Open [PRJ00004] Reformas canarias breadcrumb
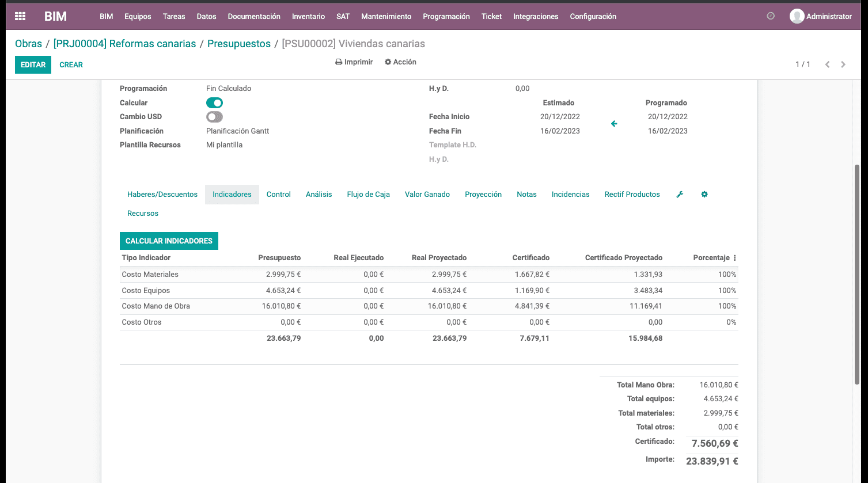The width and height of the screenshot is (868, 483). (124, 44)
